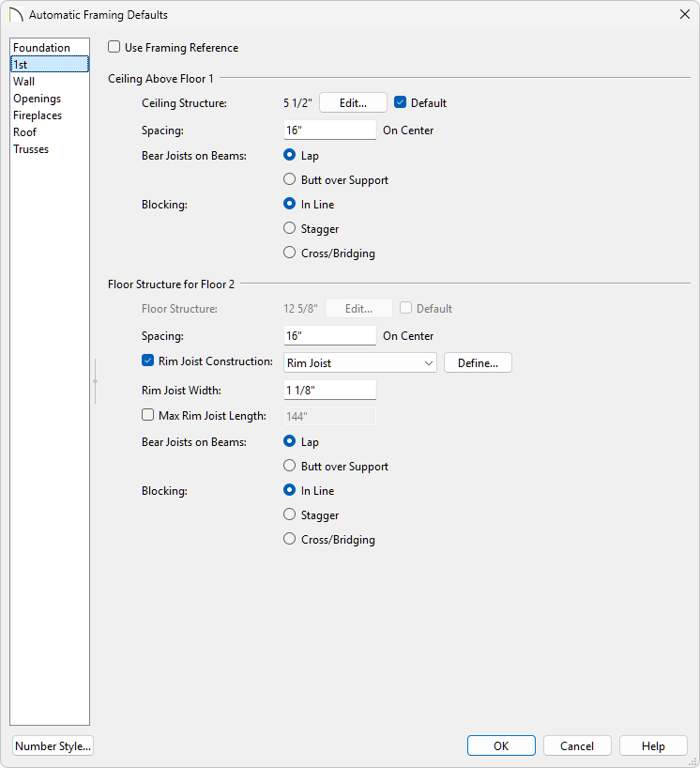Image resolution: width=700 pixels, height=768 pixels.
Task: Enable Use Framing Reference checkbox
Action: [x=114, y=47]
